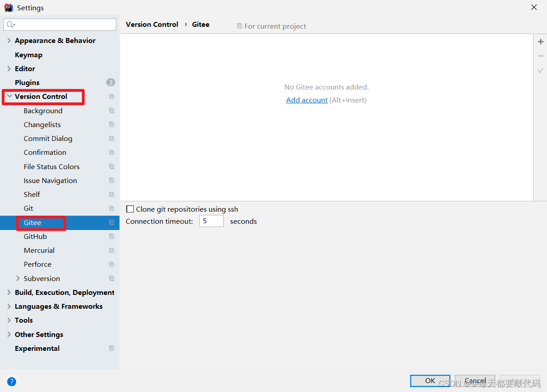Collapse the Version Control section arrow
The width and height of the screenshot is (547, 392).
[x=9, y=96]
